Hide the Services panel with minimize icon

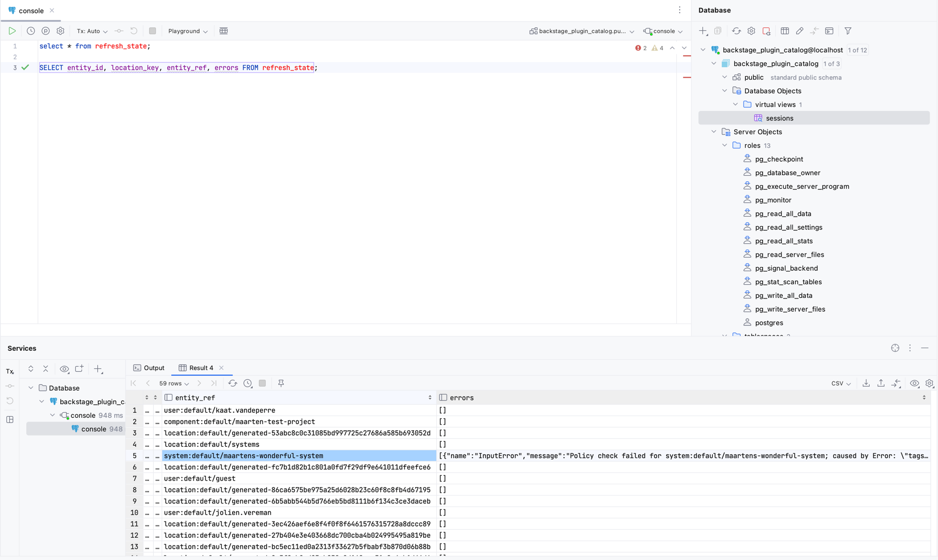pos(925,348)
